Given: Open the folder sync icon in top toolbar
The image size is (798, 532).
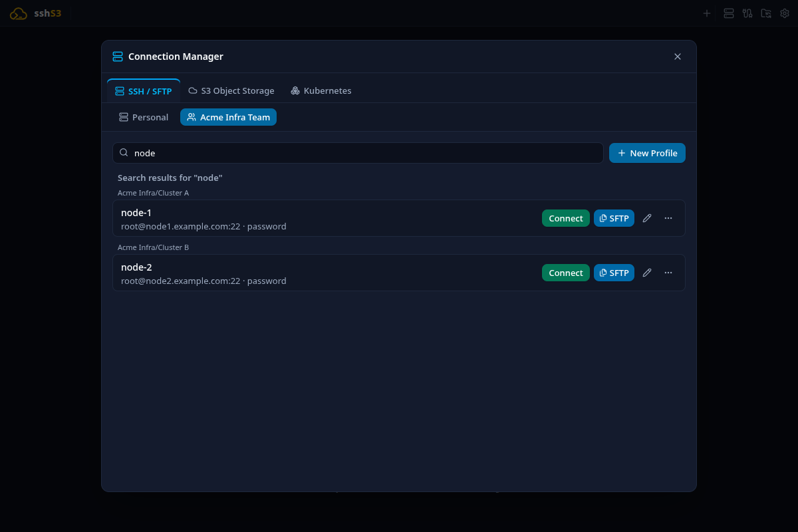Looking at the screenshot, I should [766, 13].
